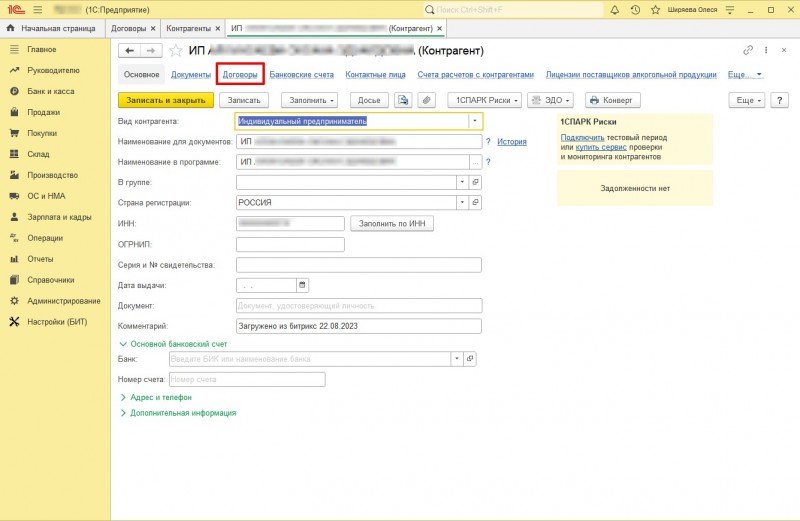
Task: Open the Контактные лица link
Action: (x=376, y=75)
